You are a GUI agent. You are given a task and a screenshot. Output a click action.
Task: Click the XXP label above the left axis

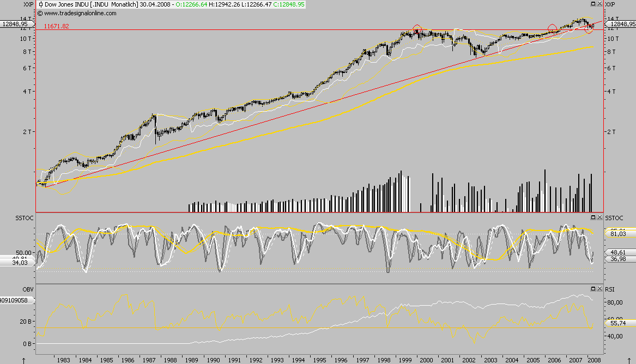[28, 4]
